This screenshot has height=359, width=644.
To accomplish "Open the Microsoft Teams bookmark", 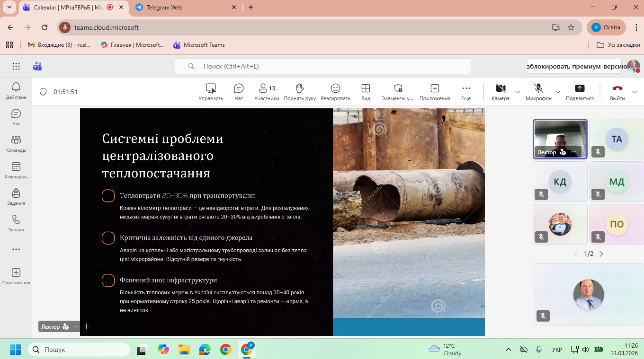I will (199, 45).
